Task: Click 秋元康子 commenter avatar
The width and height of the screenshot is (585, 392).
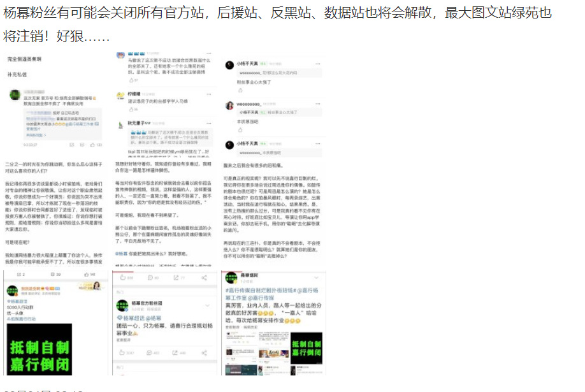Action: pyautogui.click(x=120, y=126)
